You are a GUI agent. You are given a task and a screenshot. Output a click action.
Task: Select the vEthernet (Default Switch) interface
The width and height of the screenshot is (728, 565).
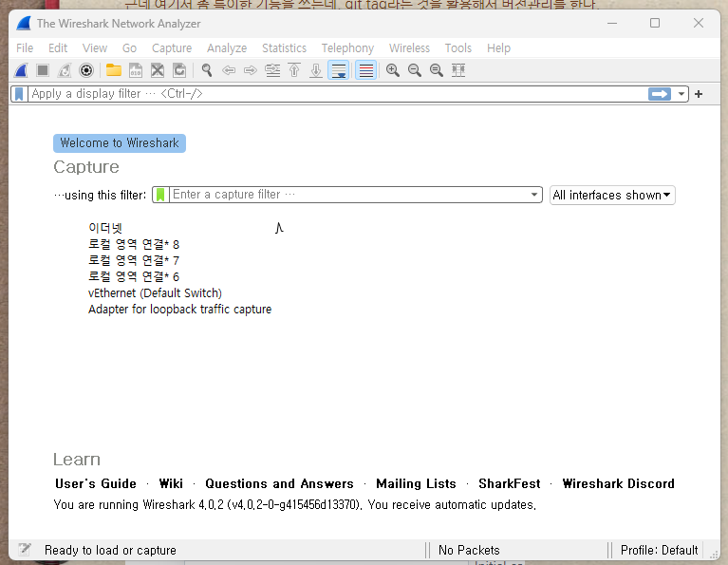pos(155,293)
